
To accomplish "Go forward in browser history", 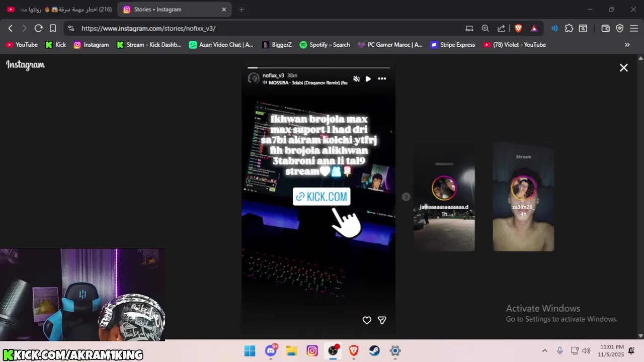I will point(24,29).
